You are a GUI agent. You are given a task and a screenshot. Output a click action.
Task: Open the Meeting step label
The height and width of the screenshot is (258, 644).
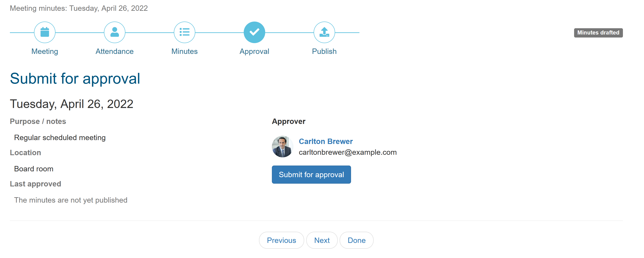[45, 51]
